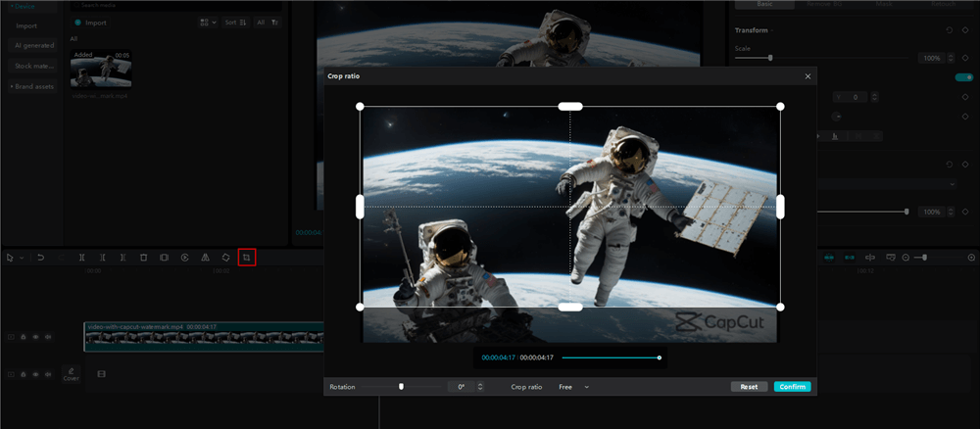Open the Sort options
The image size is (980, 429).
pyautogui.click(x=236, y=23)
